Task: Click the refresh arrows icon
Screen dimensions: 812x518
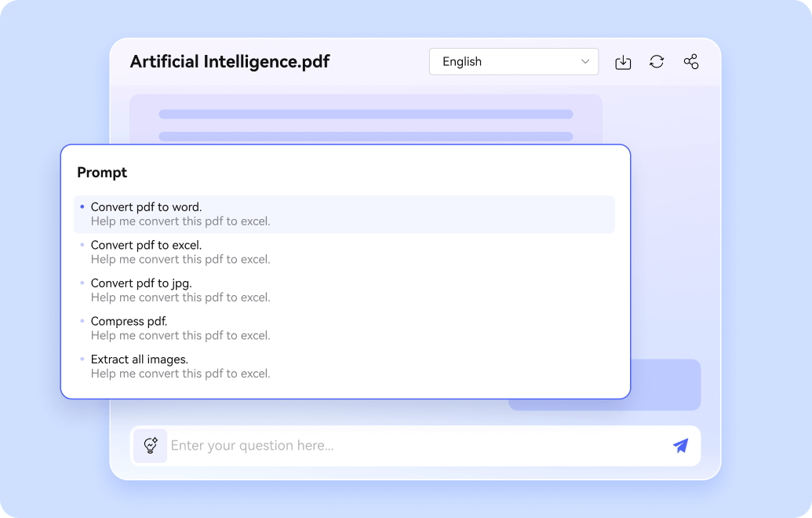Action: [x=657, y=62]
